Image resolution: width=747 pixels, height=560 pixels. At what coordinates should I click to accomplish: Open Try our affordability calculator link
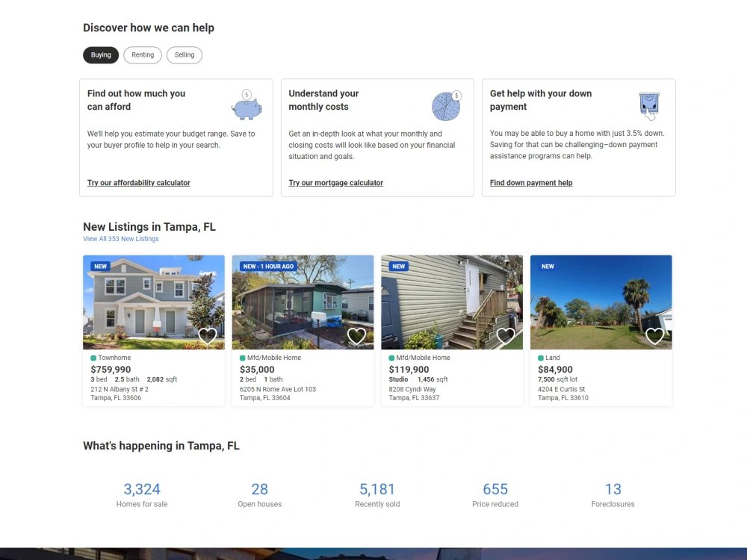139,183
